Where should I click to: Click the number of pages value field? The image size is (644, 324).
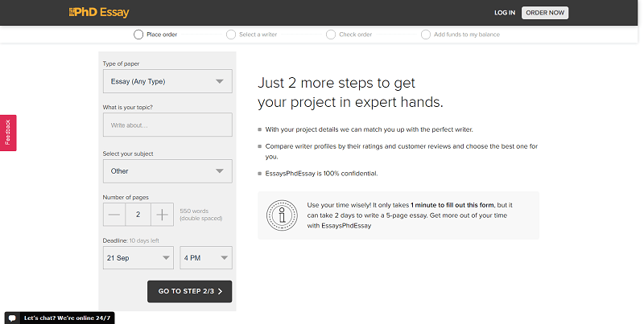pyautogui.click(x=138, y=215)
